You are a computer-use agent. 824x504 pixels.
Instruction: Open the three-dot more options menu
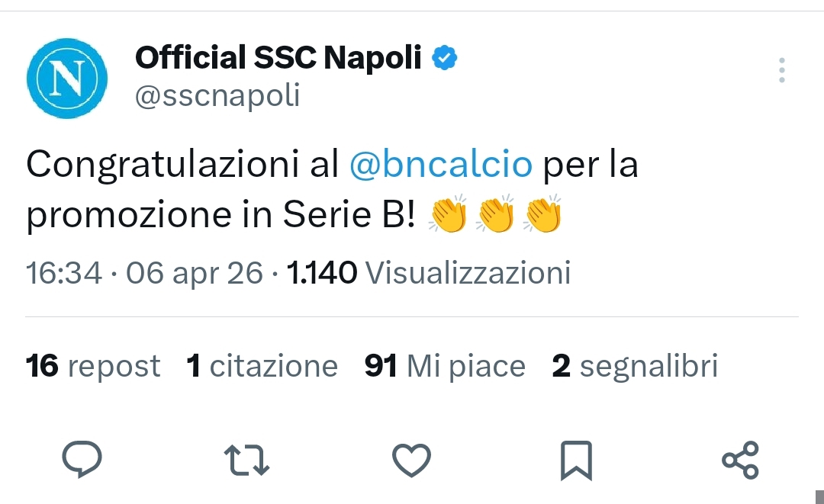tap(782, 70)
